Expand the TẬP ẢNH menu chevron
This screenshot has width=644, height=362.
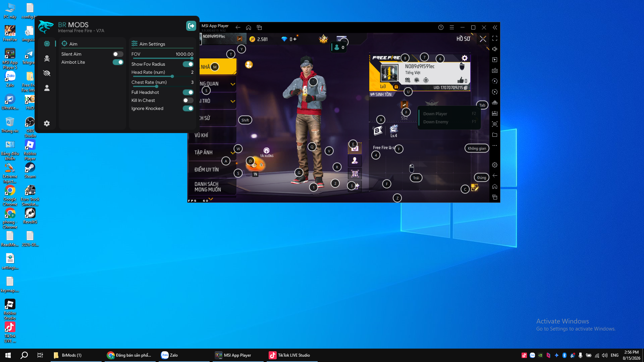click(232, 153)
